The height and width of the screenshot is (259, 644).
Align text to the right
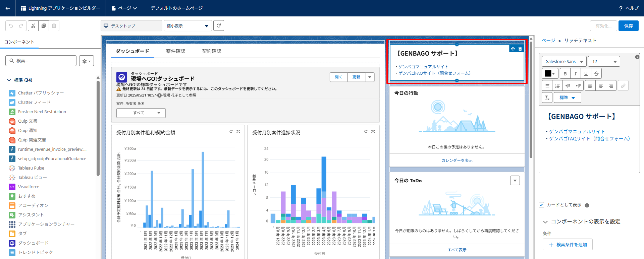(x=611, y=86)
